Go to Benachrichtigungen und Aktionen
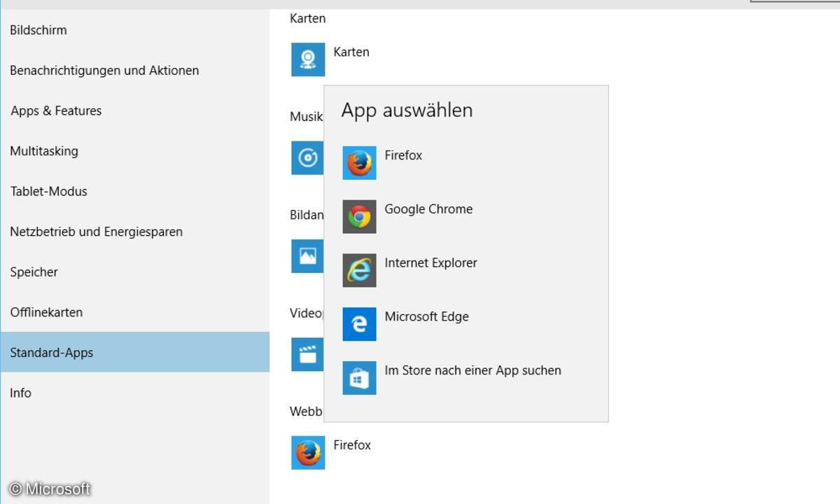 coord(135,71)
